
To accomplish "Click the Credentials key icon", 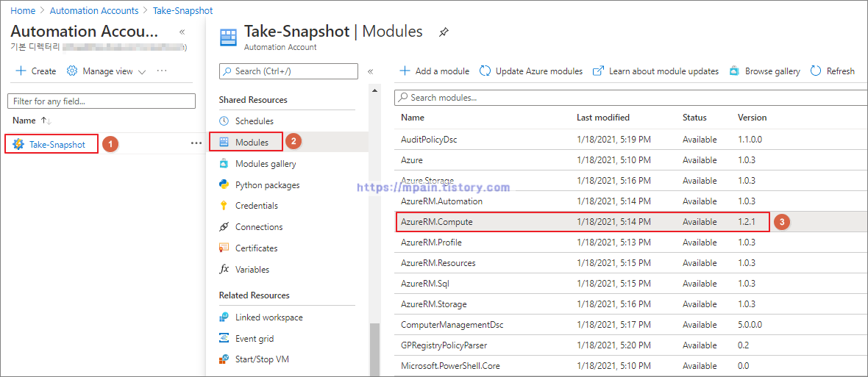I will tap(224, 206).
